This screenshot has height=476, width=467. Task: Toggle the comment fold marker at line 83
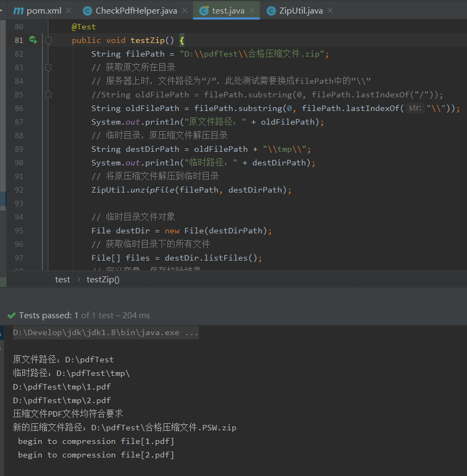(48, 67)
